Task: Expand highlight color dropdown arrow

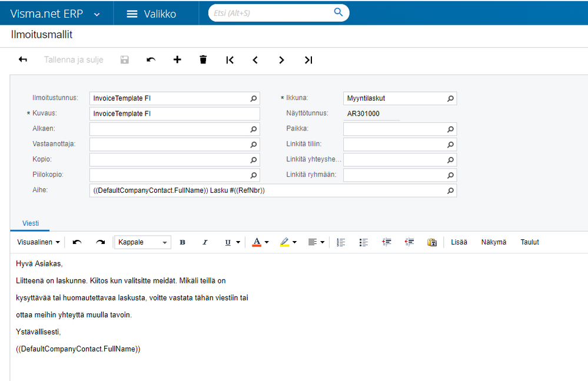Action: pos(294,242)
